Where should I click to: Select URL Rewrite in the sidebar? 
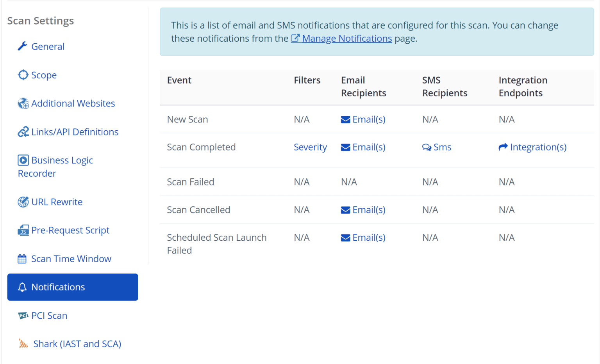[x=57, y=202]
